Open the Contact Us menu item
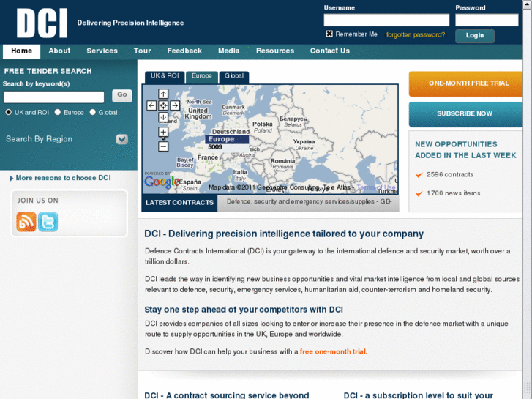Screen dimensions: 532x399 (330, 51)
